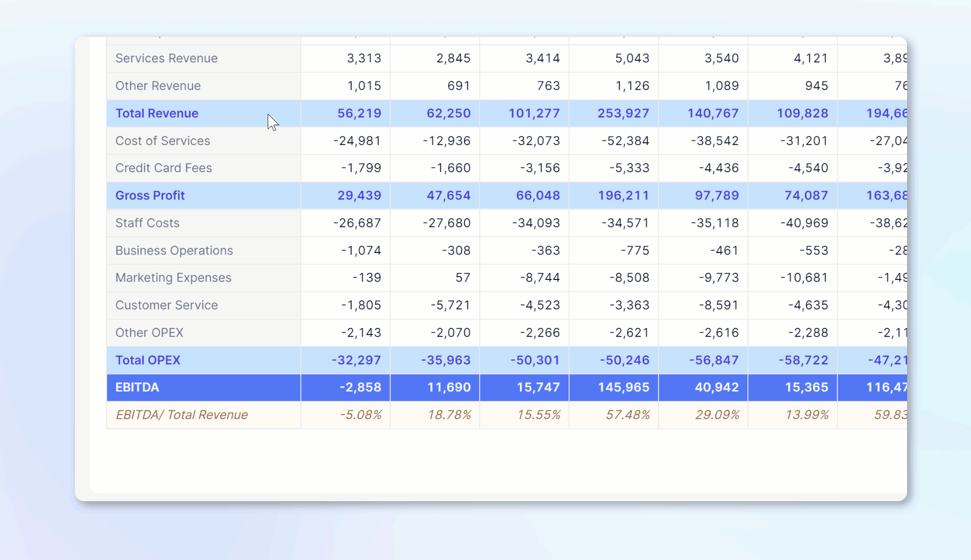Viewport: 971px width, 560px height.
Task: Click EBITDA cell 15,365
Action: [793, 388]
